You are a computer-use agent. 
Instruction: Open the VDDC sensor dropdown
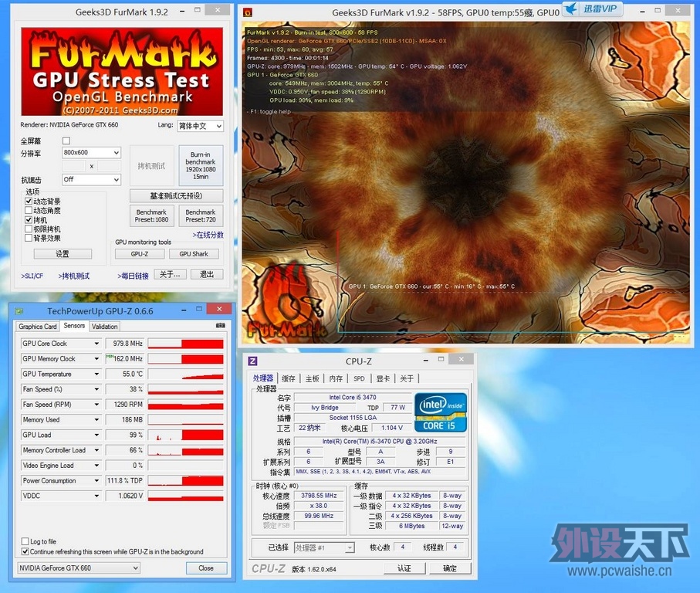[x=96, y=496]
